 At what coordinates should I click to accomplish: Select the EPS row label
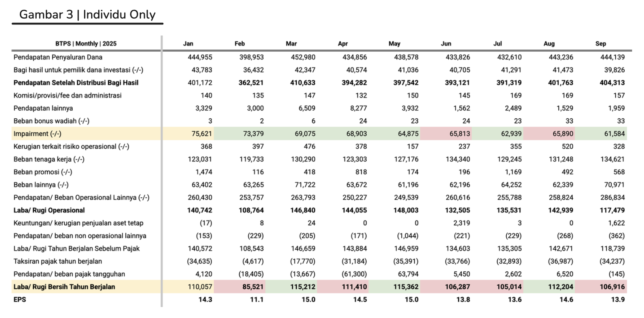pyautogui.click(x=20, y=299)
